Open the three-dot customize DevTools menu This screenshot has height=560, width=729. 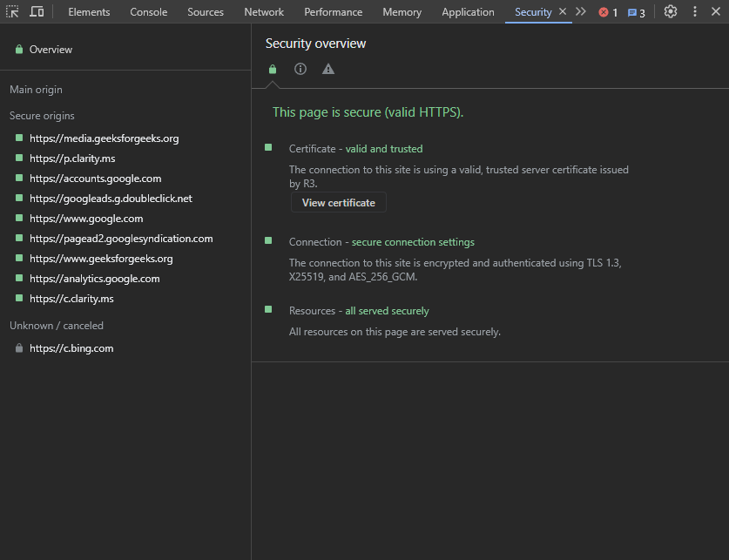694,12
